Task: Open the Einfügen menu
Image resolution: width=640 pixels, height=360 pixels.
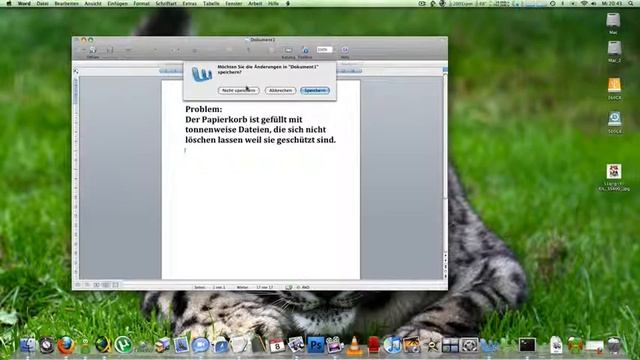Action: (117, 3)
